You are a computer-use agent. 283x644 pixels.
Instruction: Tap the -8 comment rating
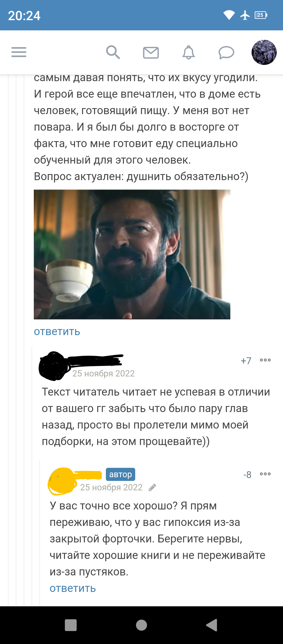247,475
